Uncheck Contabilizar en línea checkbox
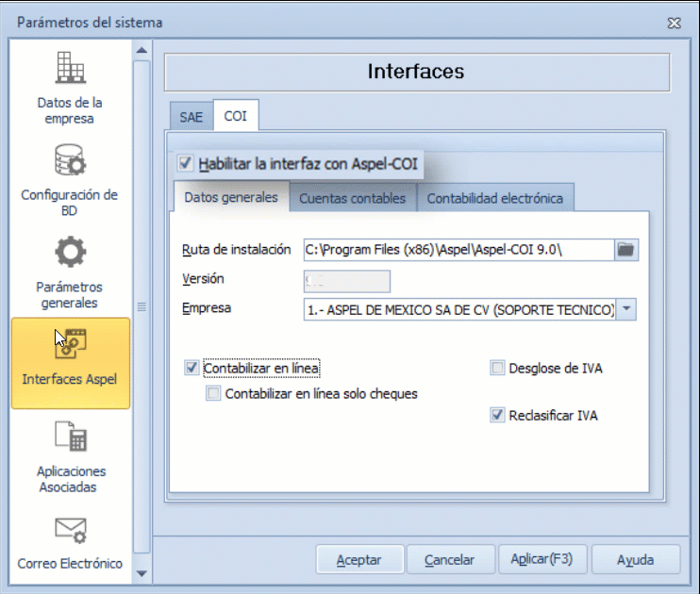Image resolution: width=700 pixels, height=594 pixels. 192,368
